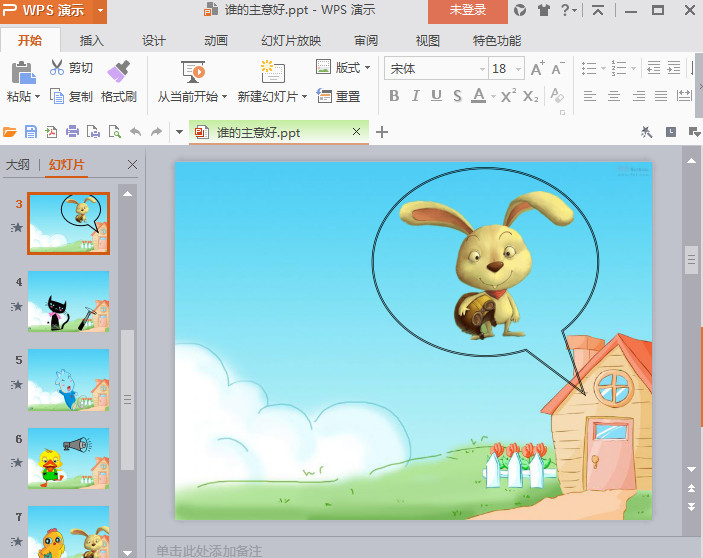This screenshot has height=558, width=703.
Task: Click the Not Logged In (未登录) button
Action: tap(467, 11)
